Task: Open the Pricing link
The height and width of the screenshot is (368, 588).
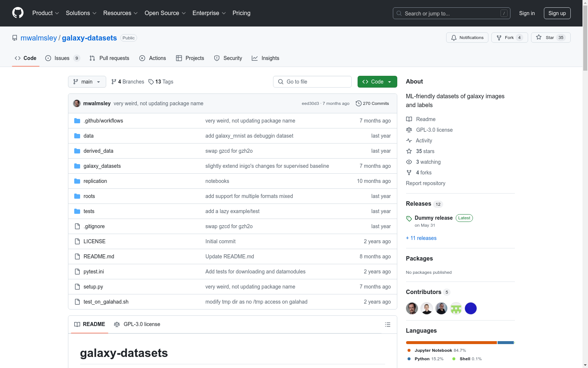Action: (x=241, y=13)
